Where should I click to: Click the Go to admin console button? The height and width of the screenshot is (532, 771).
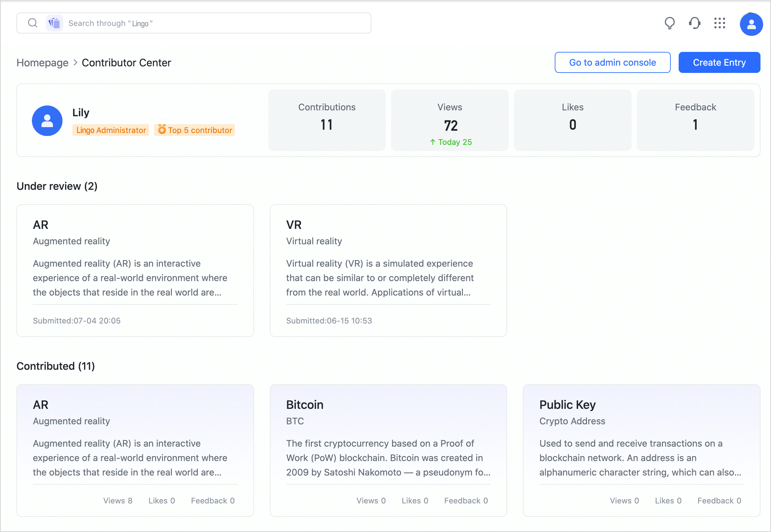point(612,62)
